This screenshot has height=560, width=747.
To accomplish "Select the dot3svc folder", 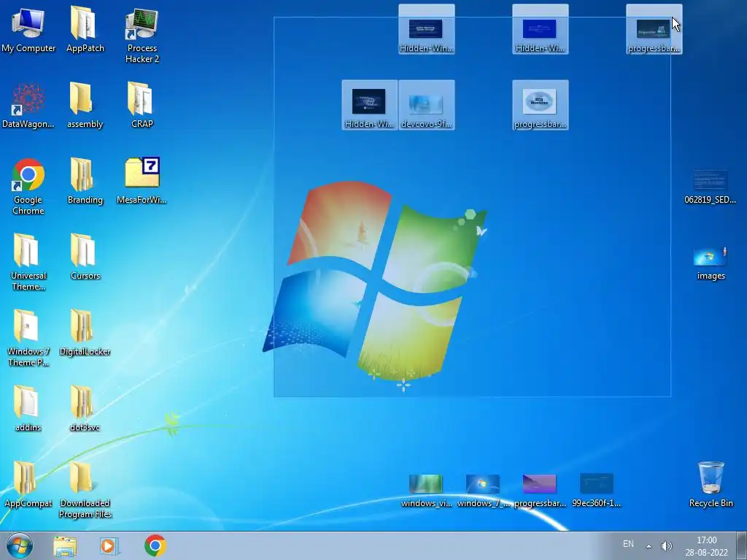I will coord(85,408).
